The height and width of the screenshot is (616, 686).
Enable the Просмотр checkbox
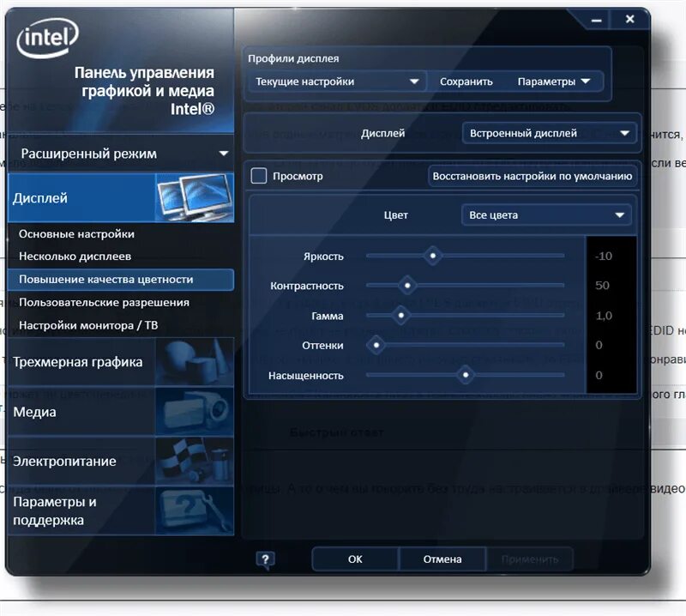(x=259, y=176)
